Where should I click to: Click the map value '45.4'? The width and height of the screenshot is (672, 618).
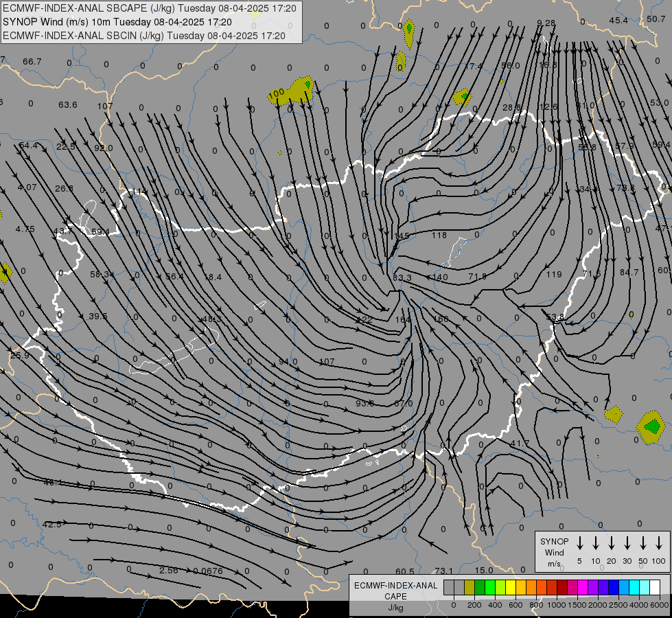[x=618, y=20]
